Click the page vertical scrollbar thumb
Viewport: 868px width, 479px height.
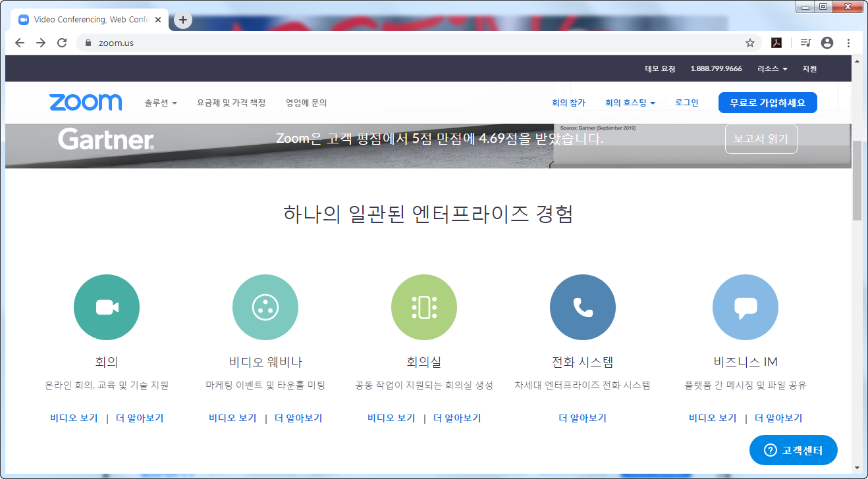point(857,180)
